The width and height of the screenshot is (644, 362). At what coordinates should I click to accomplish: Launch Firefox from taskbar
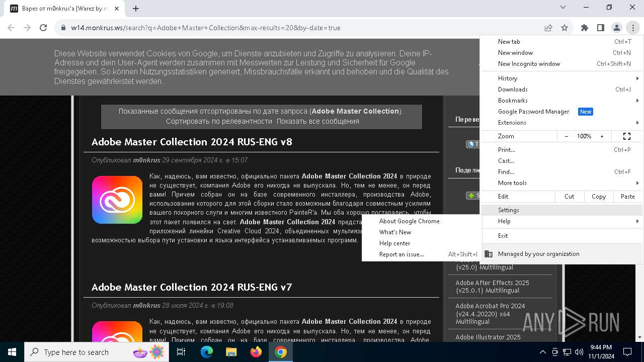tap(256, 352)
